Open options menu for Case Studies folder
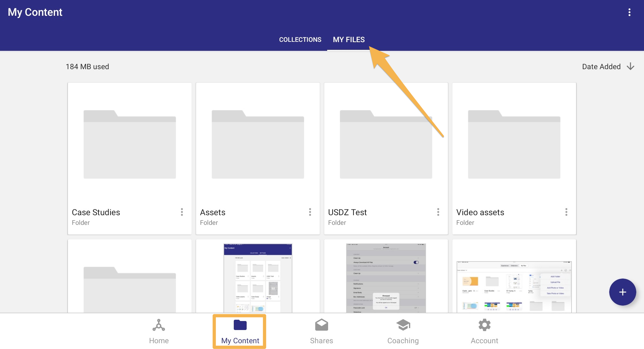This screenshot has height=349, width=644. (182, 212)
